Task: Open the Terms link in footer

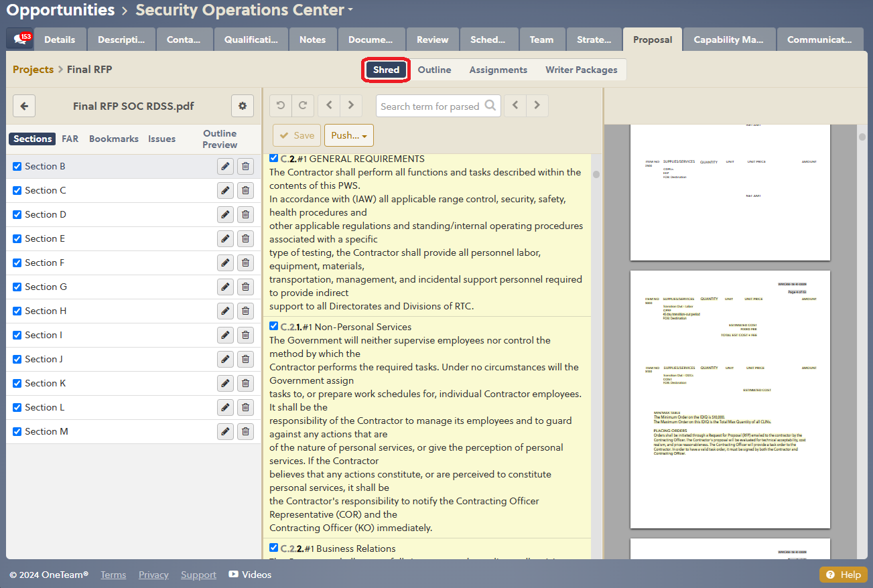Action: pos(113,575)
